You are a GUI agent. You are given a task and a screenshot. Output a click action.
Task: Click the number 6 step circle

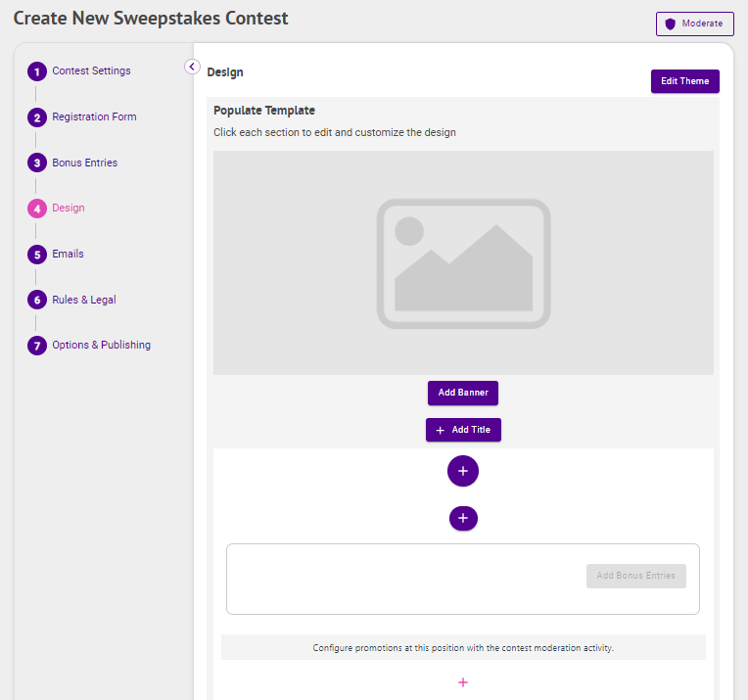(x=37, y=300)
